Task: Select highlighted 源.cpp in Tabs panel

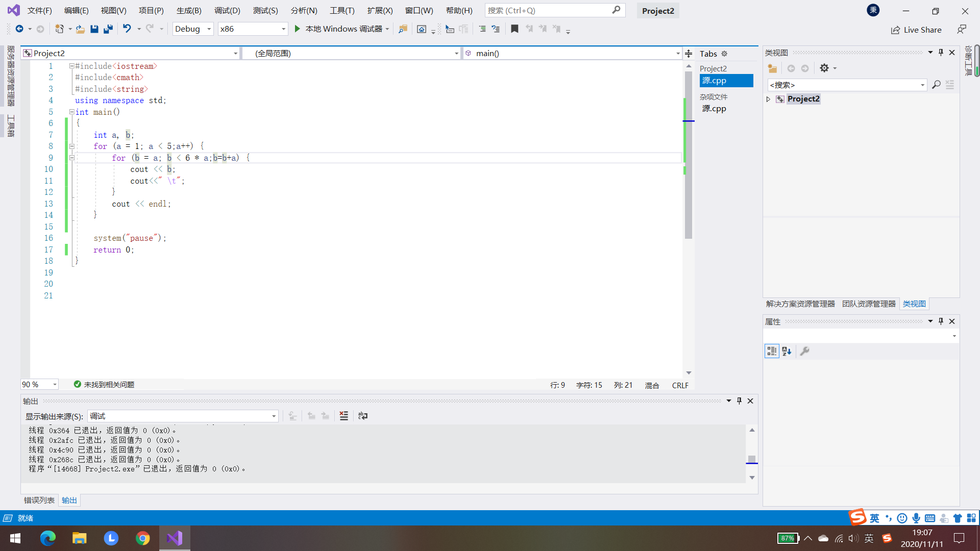Action: [x=726, y=81]
